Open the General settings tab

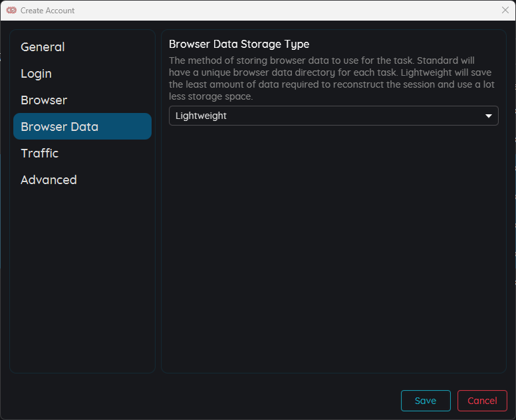tap(43, 47)
